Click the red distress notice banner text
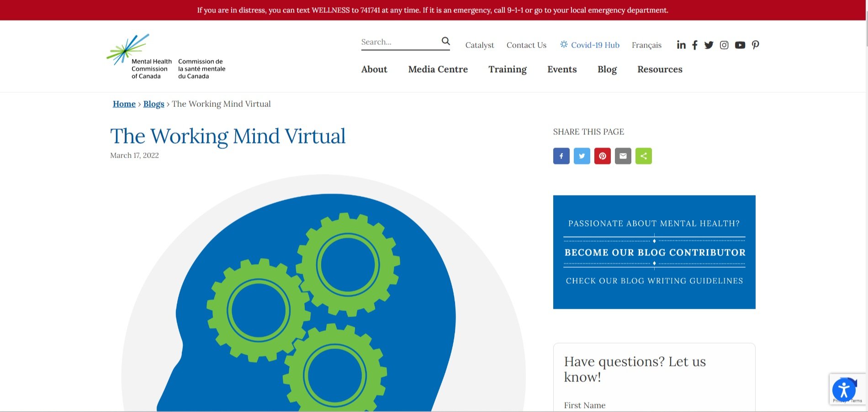The height and width of the screenshot is (412, 868). click(x=433, y=10)
